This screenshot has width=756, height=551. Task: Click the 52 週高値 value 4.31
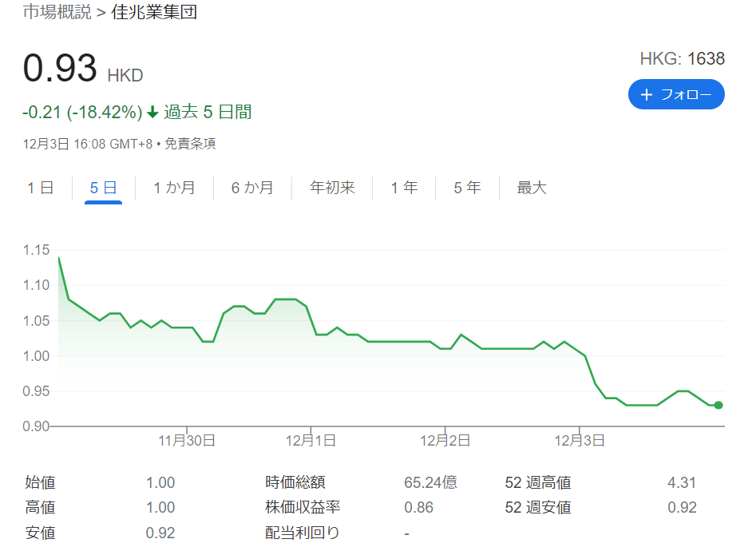(x=682, y=482)
